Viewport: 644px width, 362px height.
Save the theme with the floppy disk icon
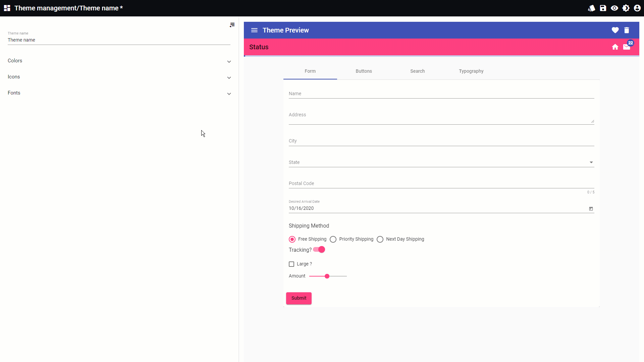click(603, 8)
